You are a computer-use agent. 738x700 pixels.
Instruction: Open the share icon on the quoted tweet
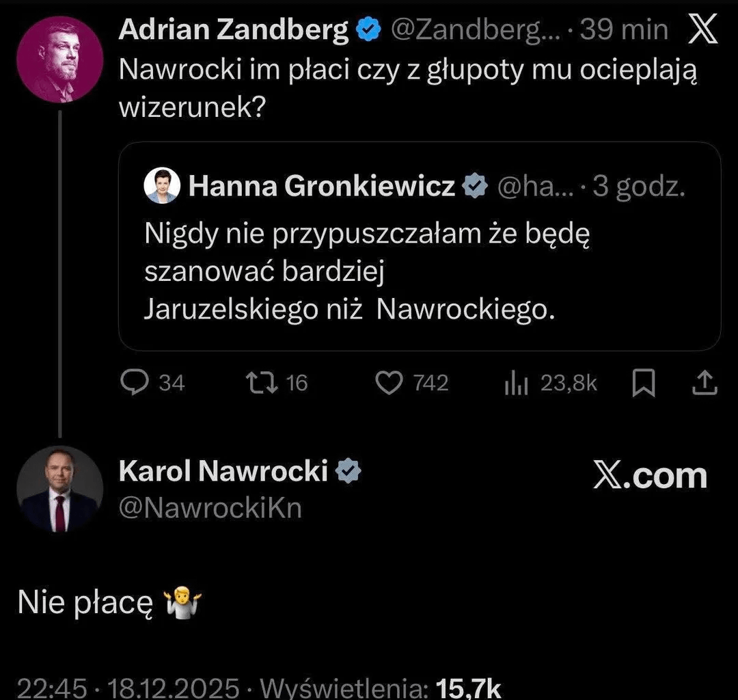coord(705,383)
